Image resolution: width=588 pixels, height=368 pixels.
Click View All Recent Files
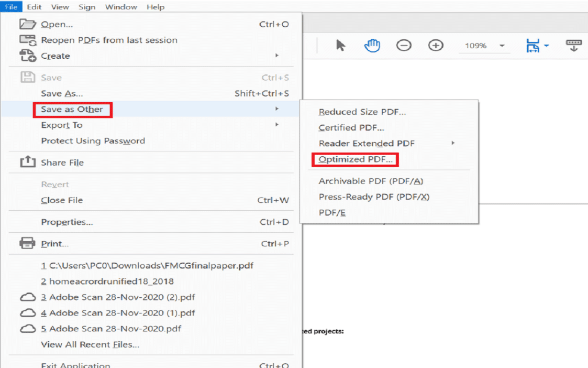pos(90,344)
